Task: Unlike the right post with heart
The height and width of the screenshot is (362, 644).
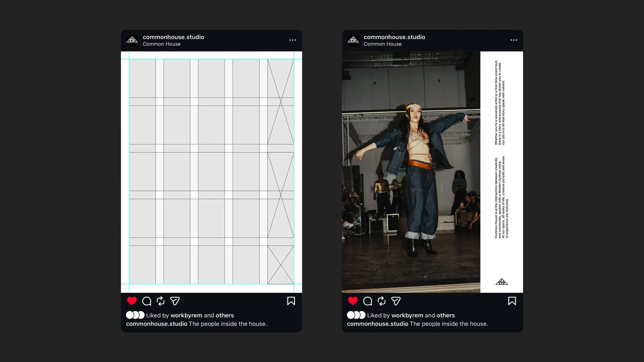Action: point(353,301)
